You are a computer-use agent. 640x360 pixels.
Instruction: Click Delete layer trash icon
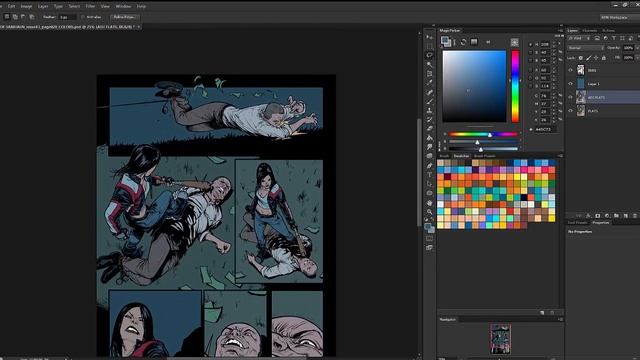635,216
